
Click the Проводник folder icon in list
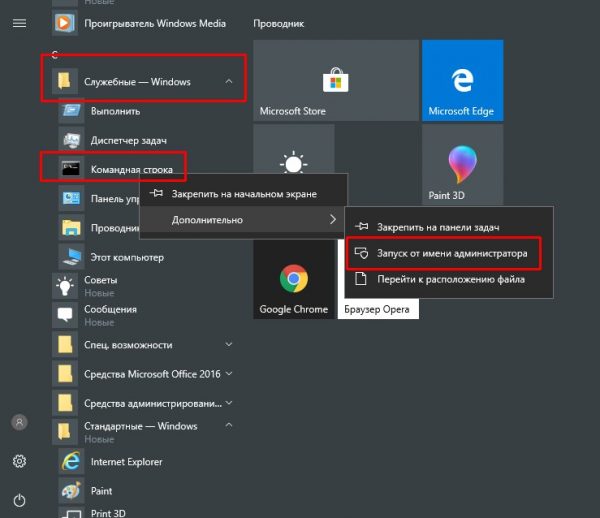[x=71, y=228]
